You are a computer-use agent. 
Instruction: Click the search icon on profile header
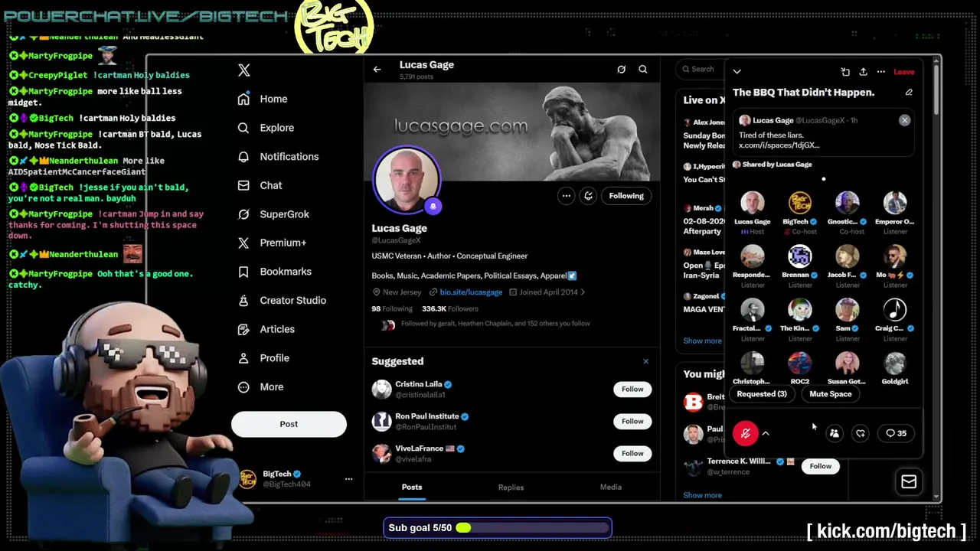(x=643, y=70)
